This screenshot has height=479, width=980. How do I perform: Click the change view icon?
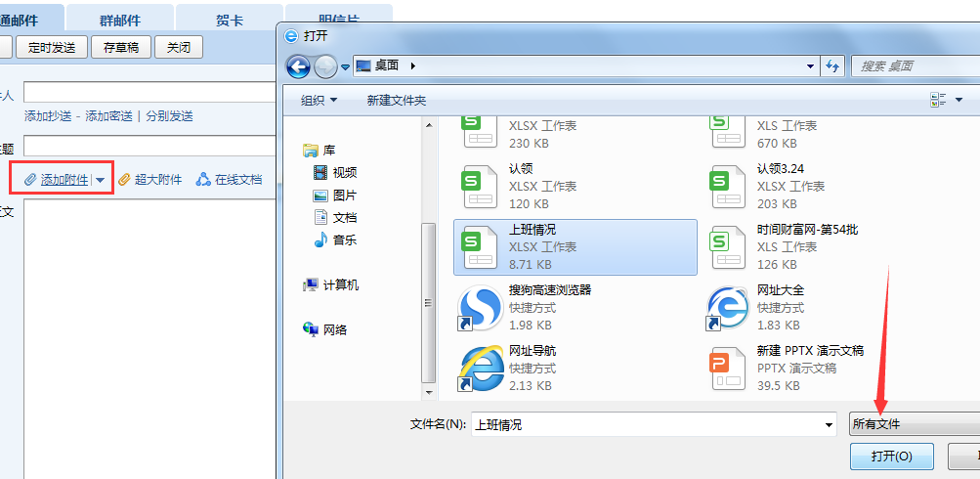pos(938,100)
